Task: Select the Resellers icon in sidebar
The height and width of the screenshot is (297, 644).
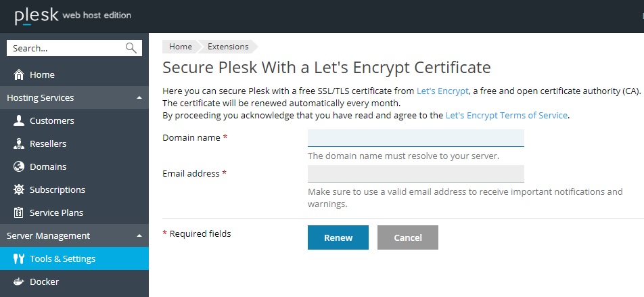Action: tap(19, 143)
